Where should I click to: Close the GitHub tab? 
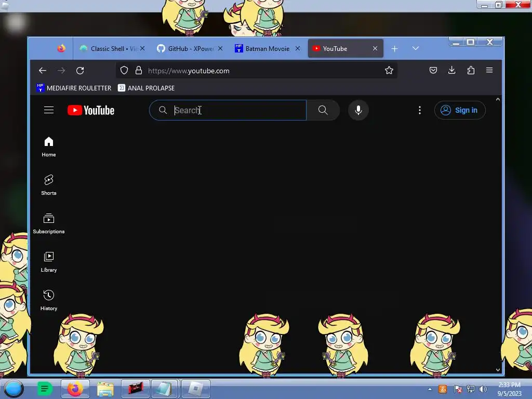tap(220, 48)
